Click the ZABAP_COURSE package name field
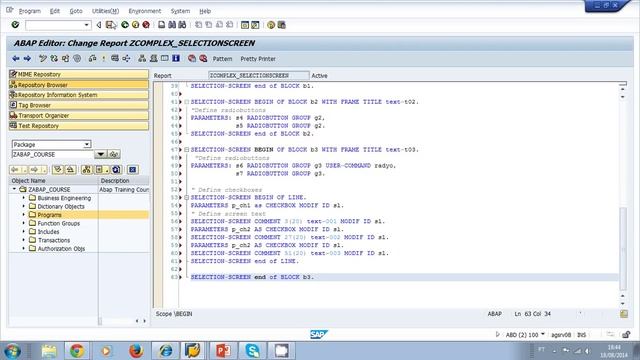 tap(53, 154)
